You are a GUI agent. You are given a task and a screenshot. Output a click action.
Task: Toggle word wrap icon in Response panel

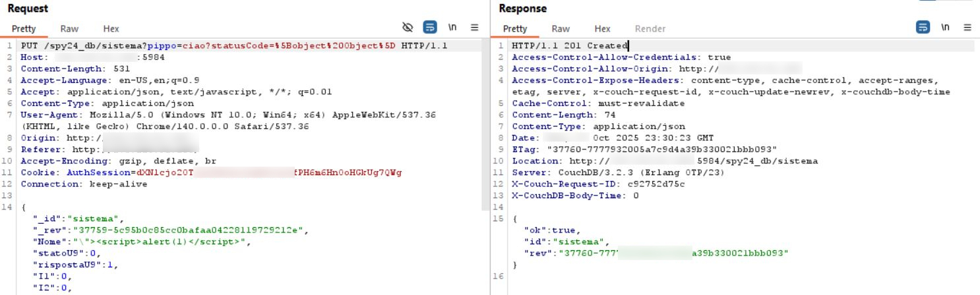click(923, 28)
